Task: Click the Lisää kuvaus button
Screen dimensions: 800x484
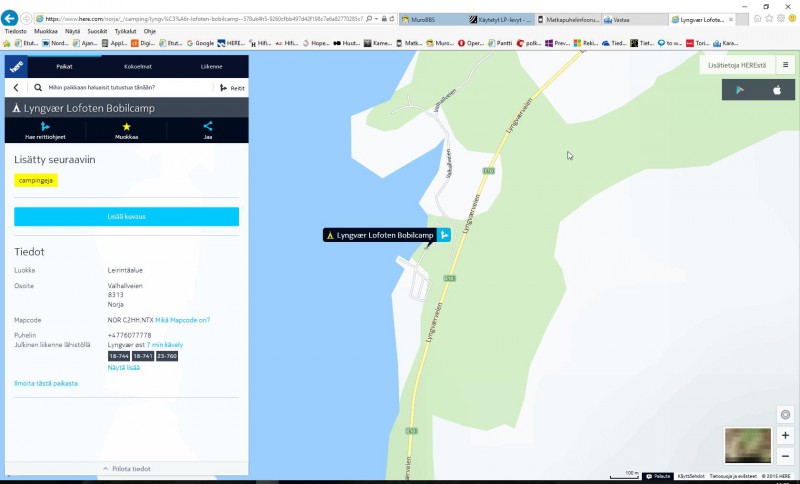Action: [x=126, y=216]
